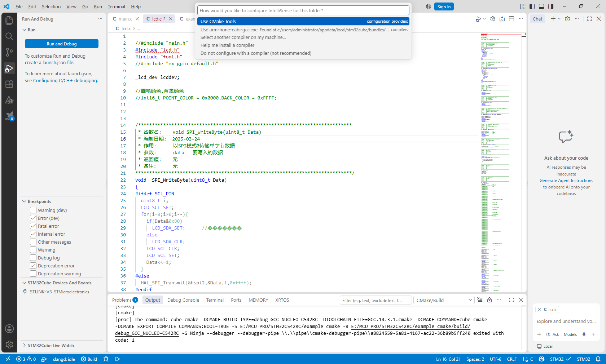Open the CMake view in activity bar
The width and height of the screenshot is (606, 364).
(x=9, y=100)
